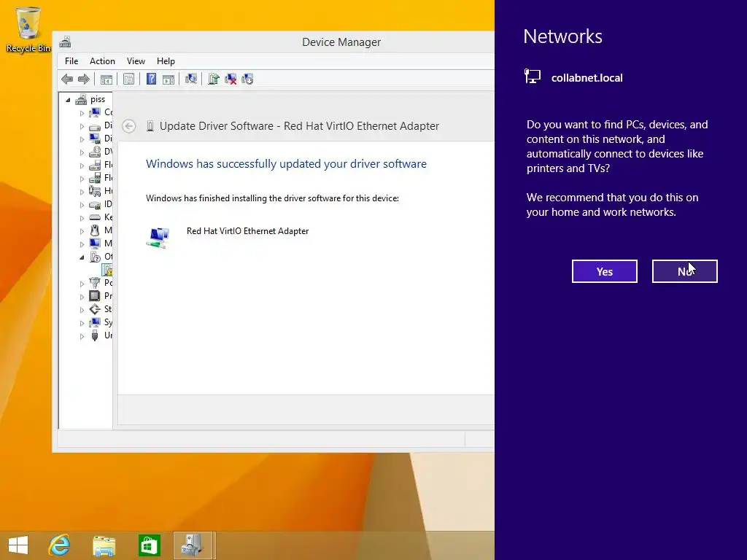Expand the IDE ATA controllers arrow

tap(82, 205)
